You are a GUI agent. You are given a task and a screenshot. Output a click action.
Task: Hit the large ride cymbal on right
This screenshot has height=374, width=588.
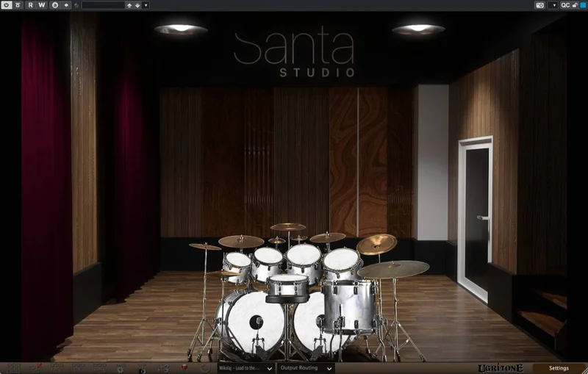pos(393,269)
